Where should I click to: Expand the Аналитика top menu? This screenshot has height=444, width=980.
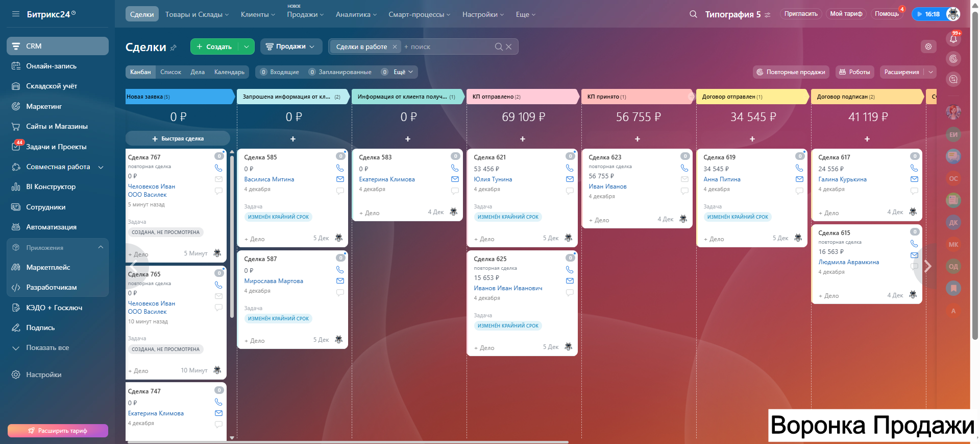[x=356, y=14]
